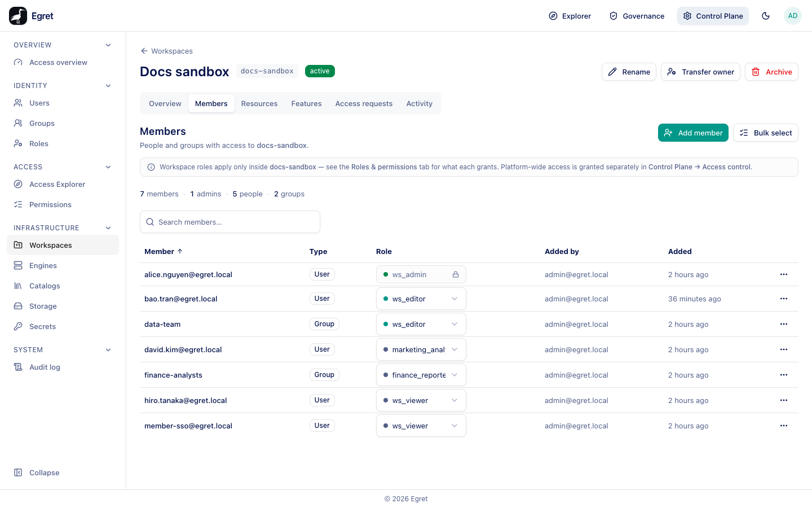This screenshot has height=508, width=812.
Task: Collapse the Overview sidebar section
Action: pos(108,45)
